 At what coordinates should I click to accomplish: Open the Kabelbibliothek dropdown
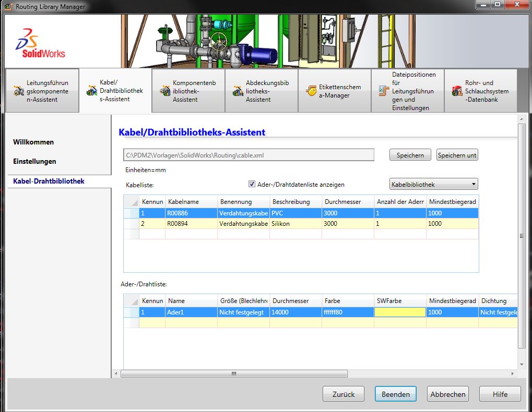[x=433, y=184]
